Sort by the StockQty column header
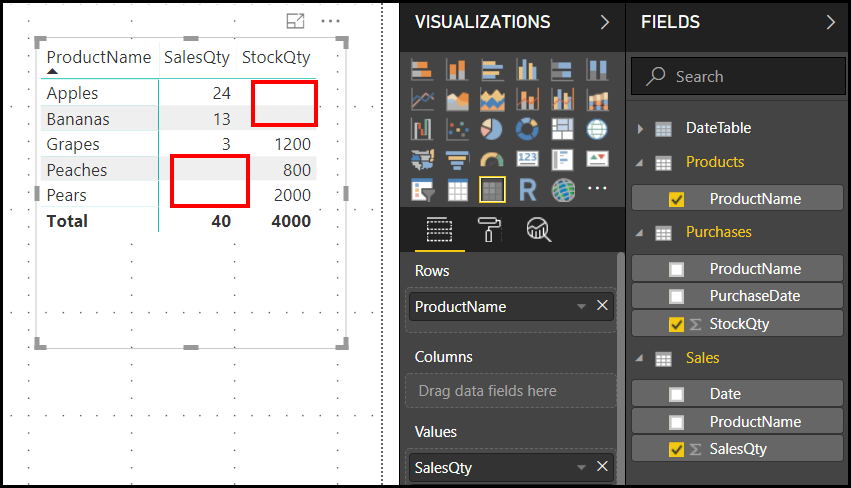This screenshot has height=488, width=851. pos(276,57)
